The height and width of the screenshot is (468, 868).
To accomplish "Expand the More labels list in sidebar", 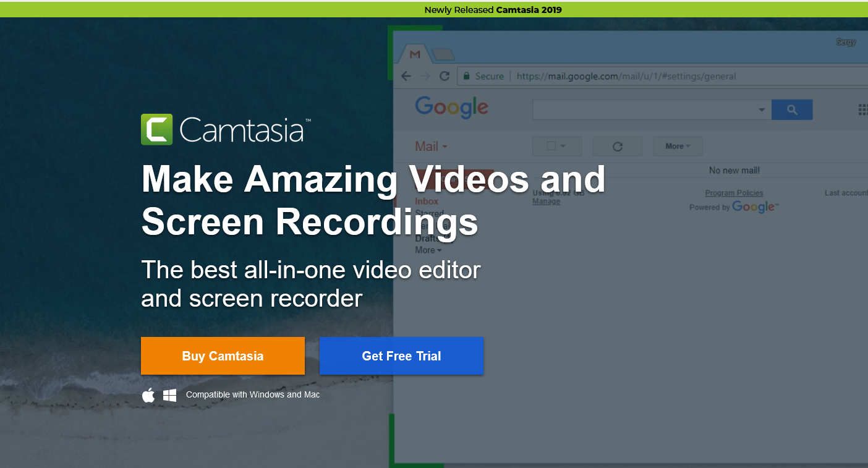I will [428, 250].
